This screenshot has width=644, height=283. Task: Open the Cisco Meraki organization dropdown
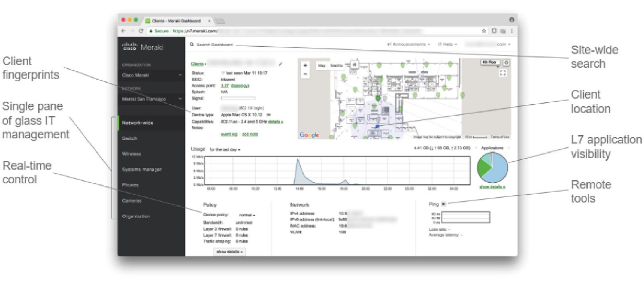pos(151,75)
